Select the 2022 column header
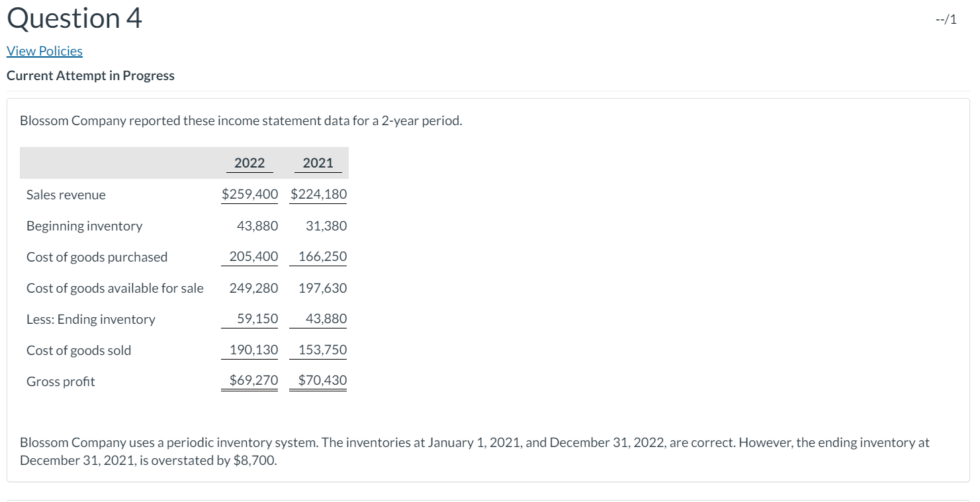 click(249, 162)
